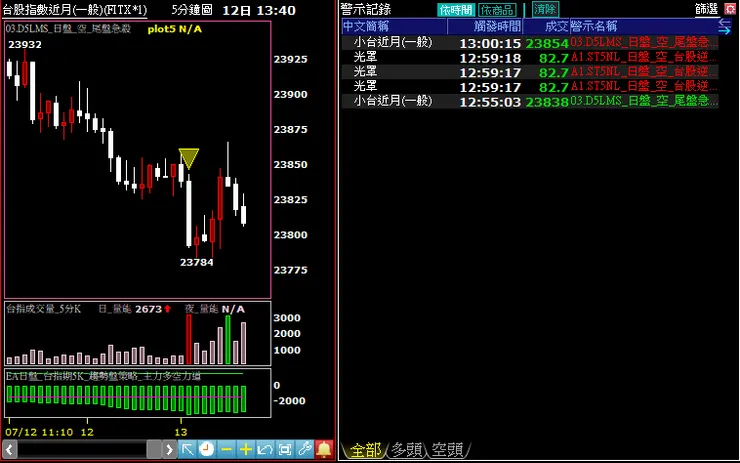The image size is (740, 463).
Task: Click the 07/12 11:10 time axis label
Action: (39, 432)
